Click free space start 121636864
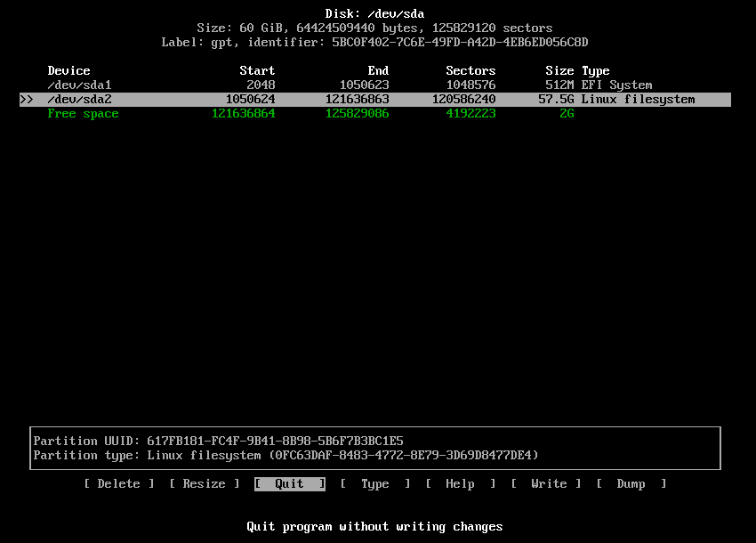Screen dimensions: 756x543 pyautogui.click(x=243, y=114)
